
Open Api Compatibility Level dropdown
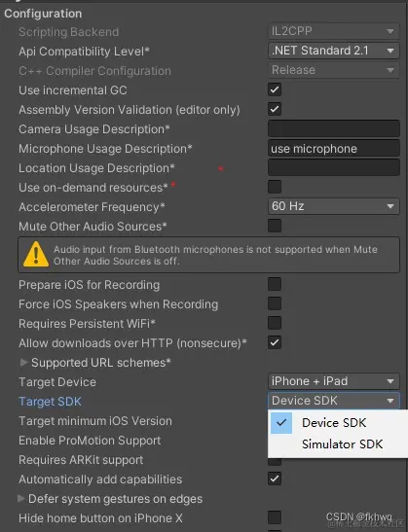click(x=334, y=51)
